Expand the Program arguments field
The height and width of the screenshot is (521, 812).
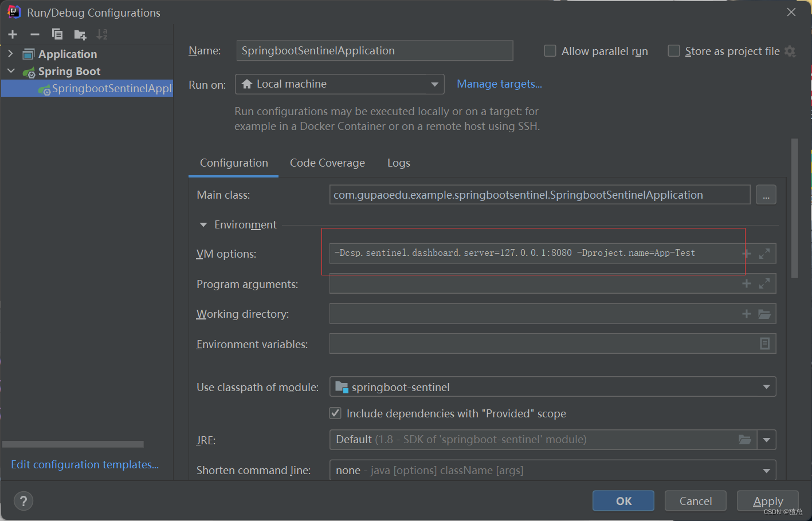(764, 283)
